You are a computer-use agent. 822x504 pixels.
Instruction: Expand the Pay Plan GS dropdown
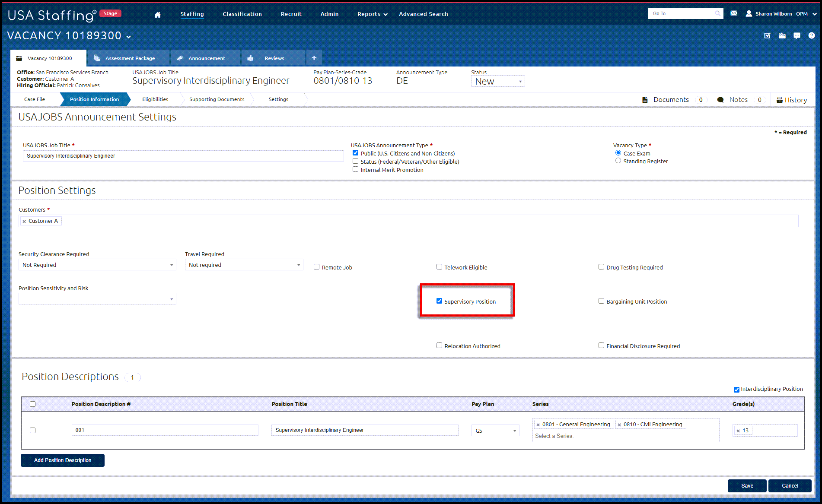[x=495, y=431]
